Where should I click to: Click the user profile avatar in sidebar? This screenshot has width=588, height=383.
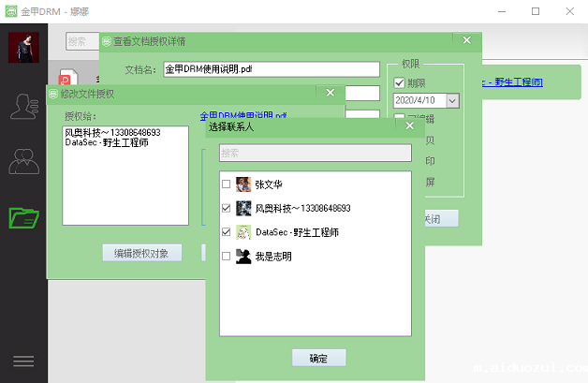[x=23, y=47]
